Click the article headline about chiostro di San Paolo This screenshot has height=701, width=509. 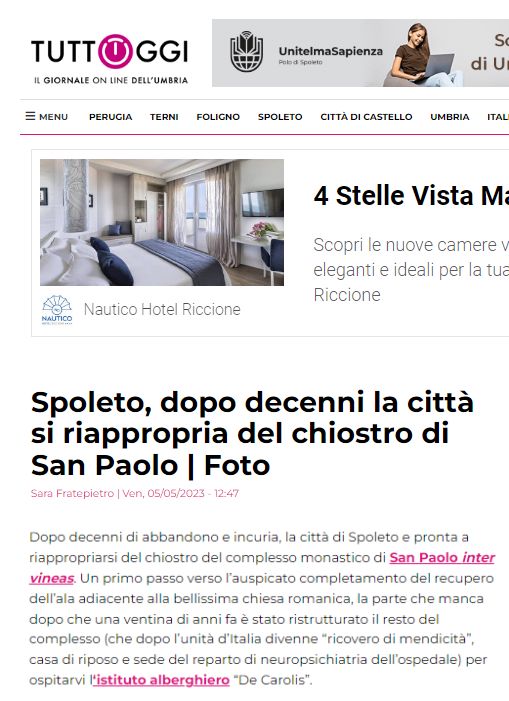click(252, 433)
